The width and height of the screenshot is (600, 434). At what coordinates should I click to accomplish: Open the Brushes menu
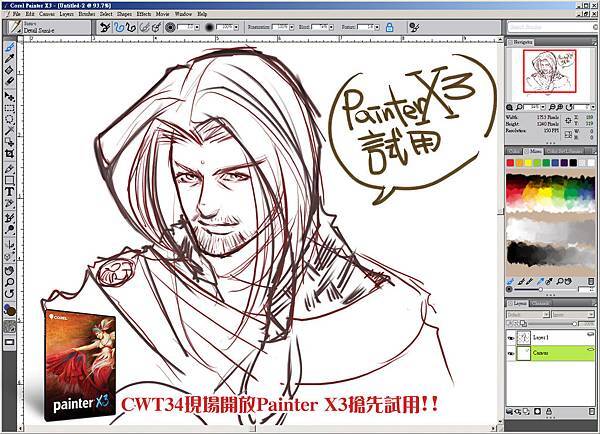[x=86, y=14]
